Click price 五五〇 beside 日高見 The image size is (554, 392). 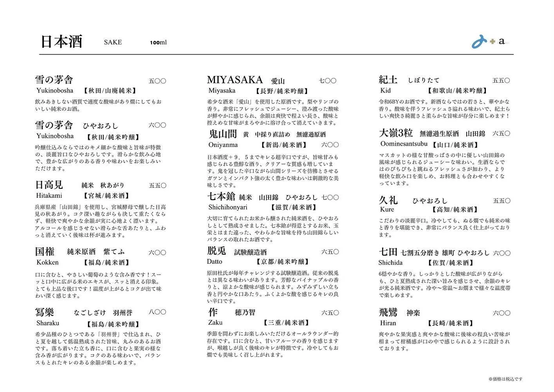(x=157, y=186)
